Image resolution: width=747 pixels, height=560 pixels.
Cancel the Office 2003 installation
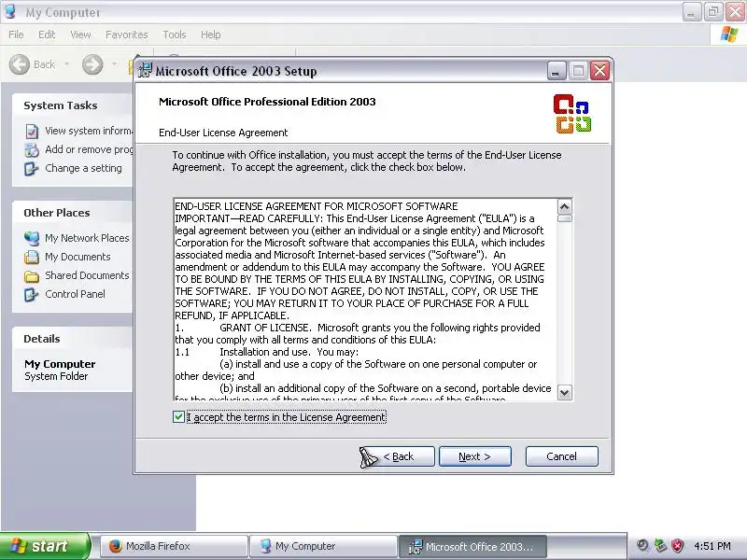pos(562,456)
